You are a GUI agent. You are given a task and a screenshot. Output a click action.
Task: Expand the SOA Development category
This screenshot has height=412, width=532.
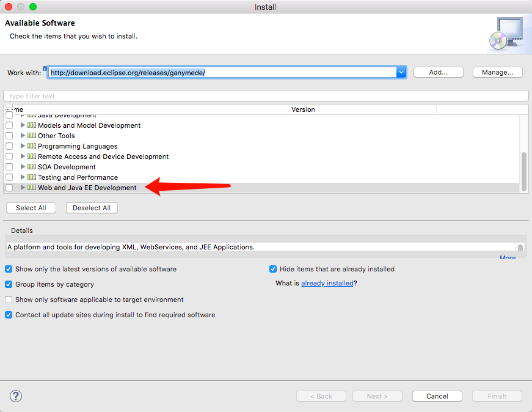point(23,167)
